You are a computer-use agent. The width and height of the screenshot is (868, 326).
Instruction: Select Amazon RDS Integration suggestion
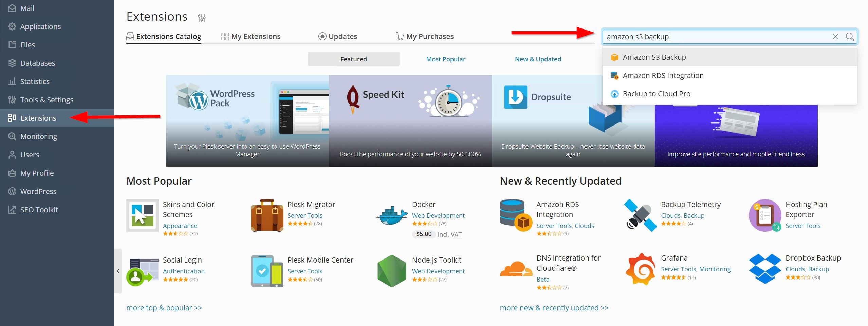pyautogui.click(x=730, y=75)
